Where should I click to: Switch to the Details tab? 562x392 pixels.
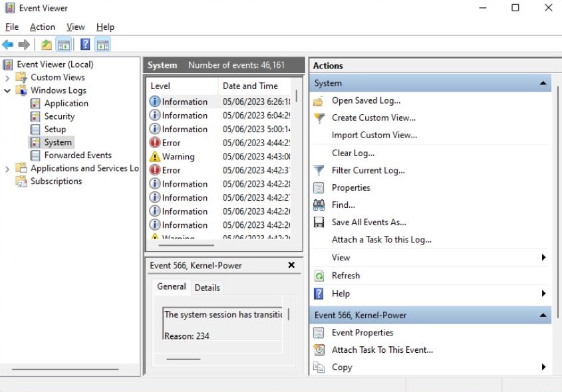tap(207, 288)
